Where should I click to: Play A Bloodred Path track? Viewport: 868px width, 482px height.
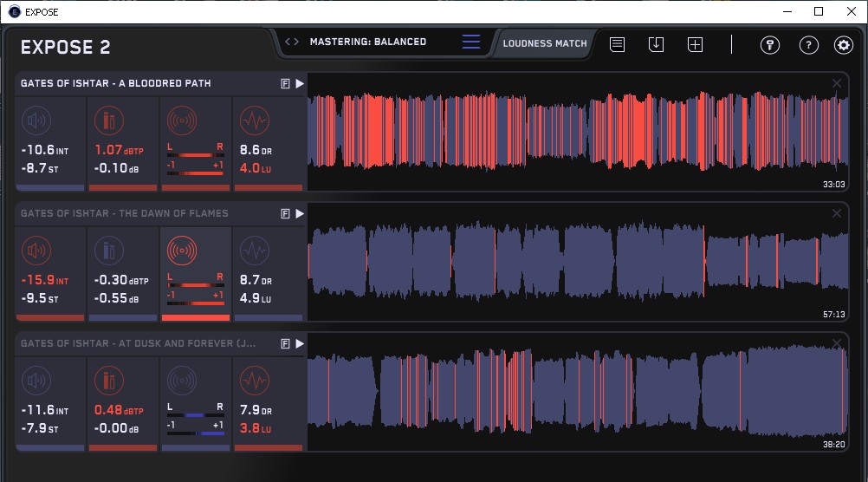pos(300,84)
